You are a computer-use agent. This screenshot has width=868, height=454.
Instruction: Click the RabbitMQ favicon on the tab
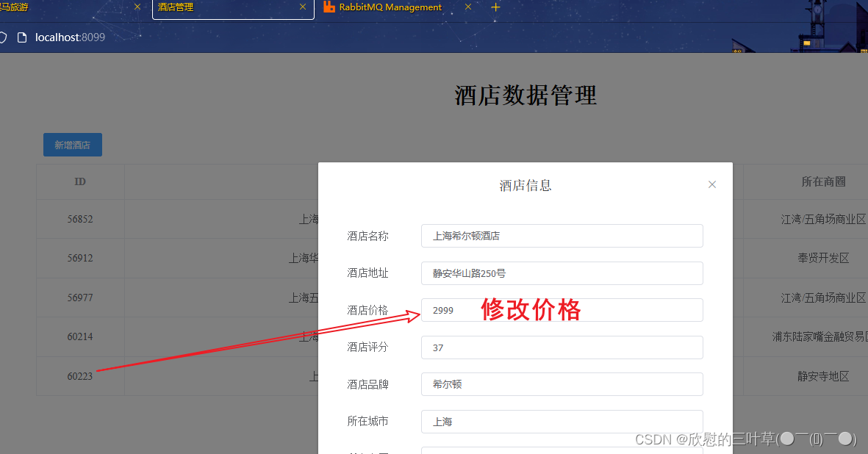click(329, 7)
